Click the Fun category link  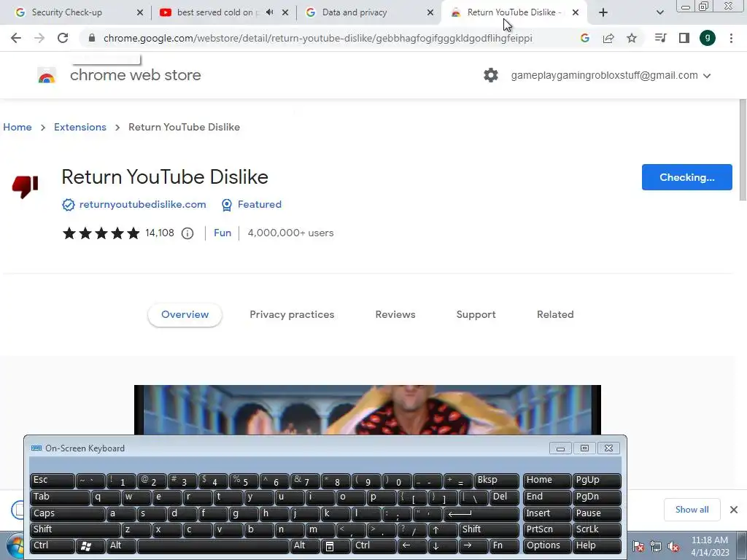(222, 233)
